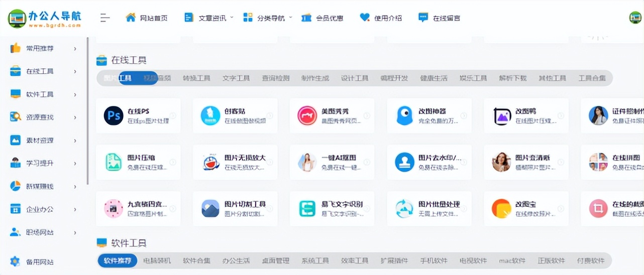Image resolution: width=644 pixels, height=275 pixels.
Task: Switch to the 查询检测 tab
Action: (276, 78)
